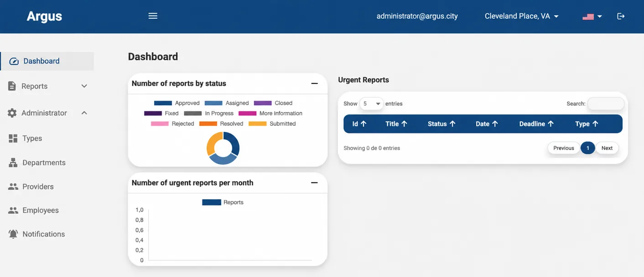Click the Employees people icon
644x277 pixels.
(13, 210)
